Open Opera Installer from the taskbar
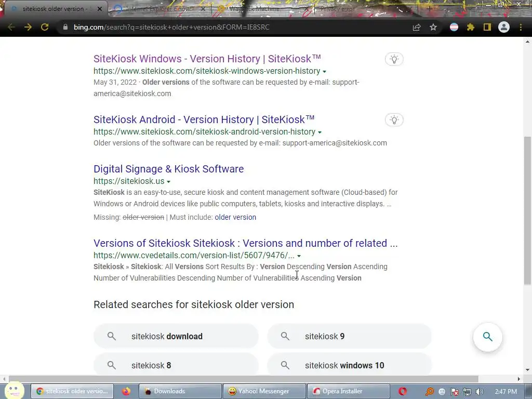The image size is (532, 399). [x=348, y=391]
